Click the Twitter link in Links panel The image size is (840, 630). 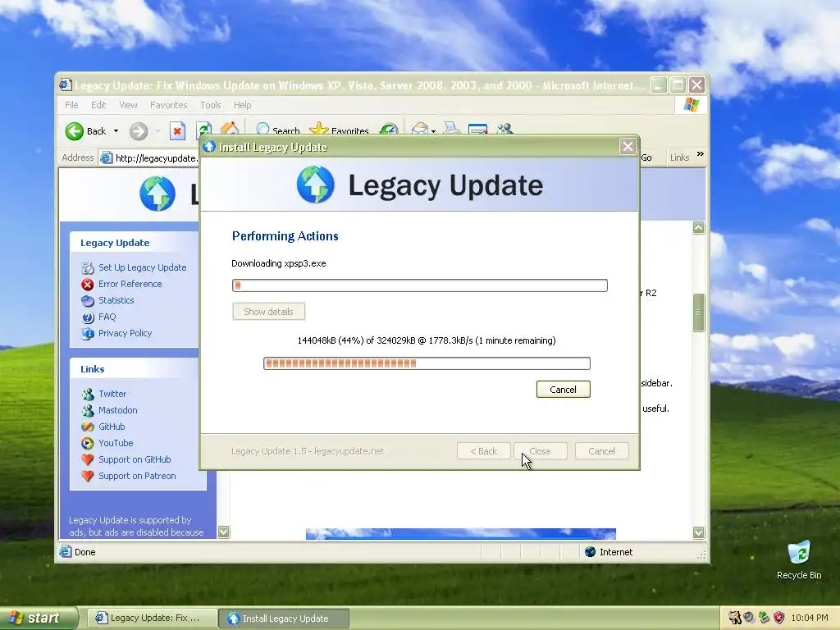(x=112, y=394)
